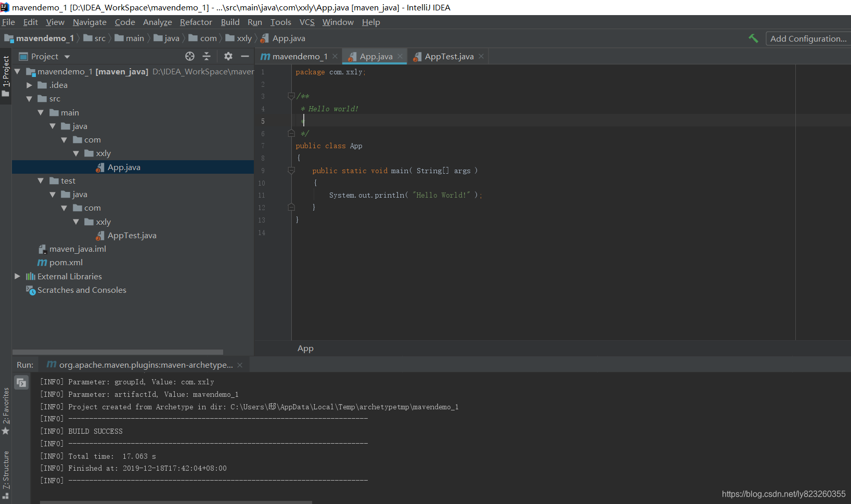Click the Run console horizontal scrollbar
The image size is (851, 504).
(176, 502)
